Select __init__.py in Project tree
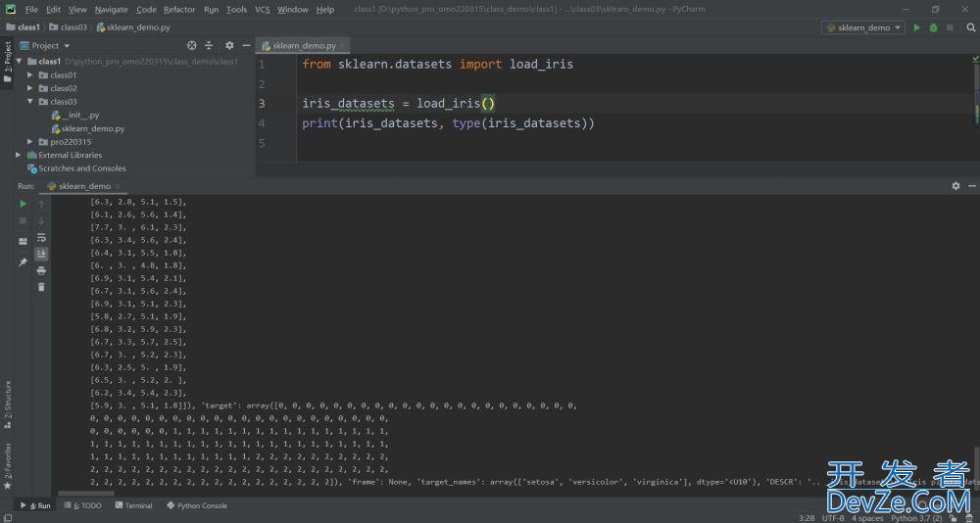 click(75, 115)
